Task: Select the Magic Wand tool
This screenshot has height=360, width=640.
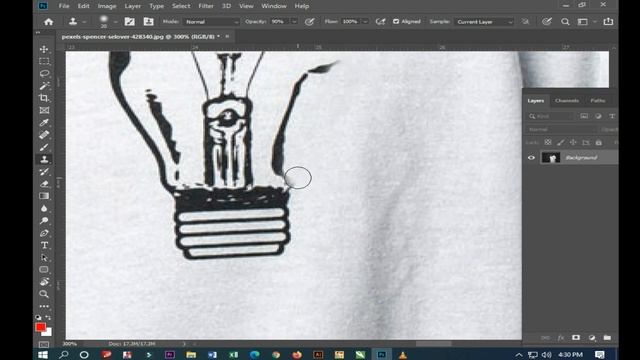Action: (x=44, y=86)
